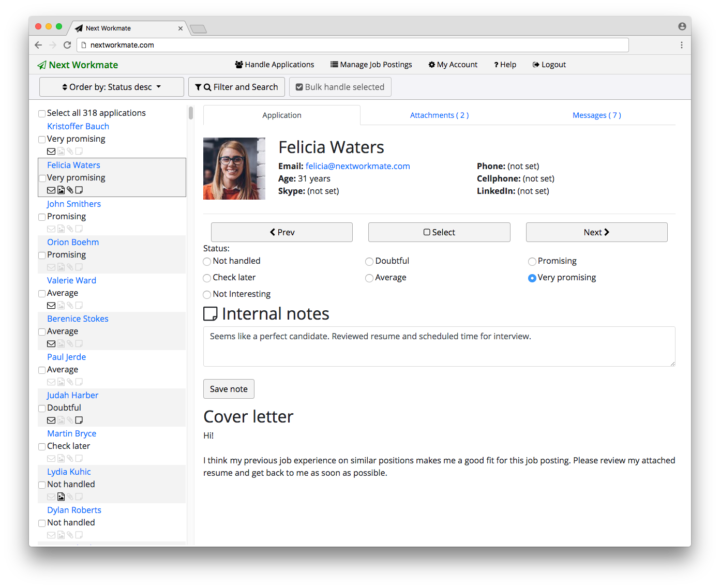Click Logout
This screenshot has height=588, width=720.
549,65
